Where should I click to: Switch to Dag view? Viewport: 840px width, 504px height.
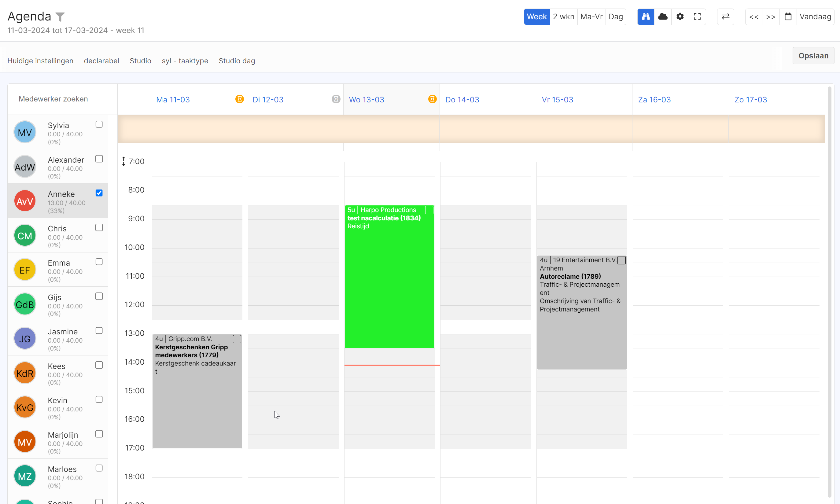616,17
